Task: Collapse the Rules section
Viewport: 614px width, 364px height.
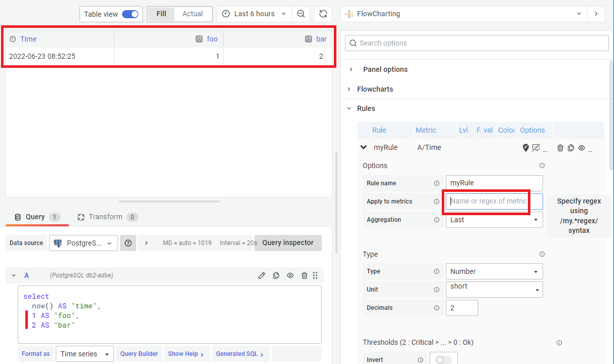Action: (366, 108)
